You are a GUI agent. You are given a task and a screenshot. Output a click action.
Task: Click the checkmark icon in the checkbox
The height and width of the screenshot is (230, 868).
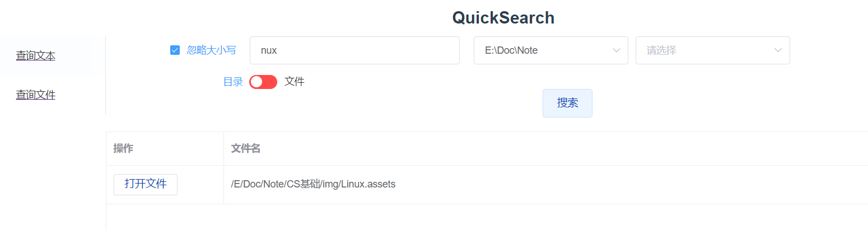(x=175, y=50)
